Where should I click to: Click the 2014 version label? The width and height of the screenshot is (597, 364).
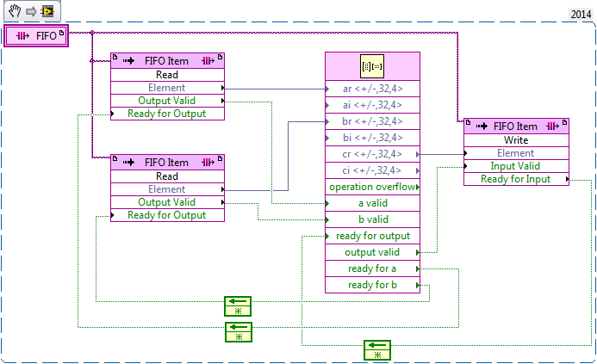coord(582,15)
